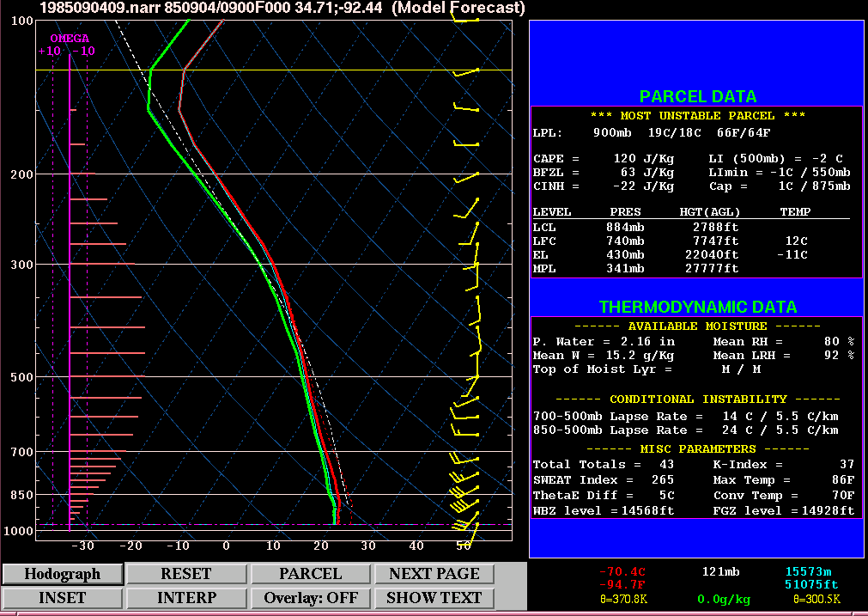This screenshot has width=868, height=616.
Task: Click the 500 pressure level label
Action: pyautogui.click(x=21, y=377)
